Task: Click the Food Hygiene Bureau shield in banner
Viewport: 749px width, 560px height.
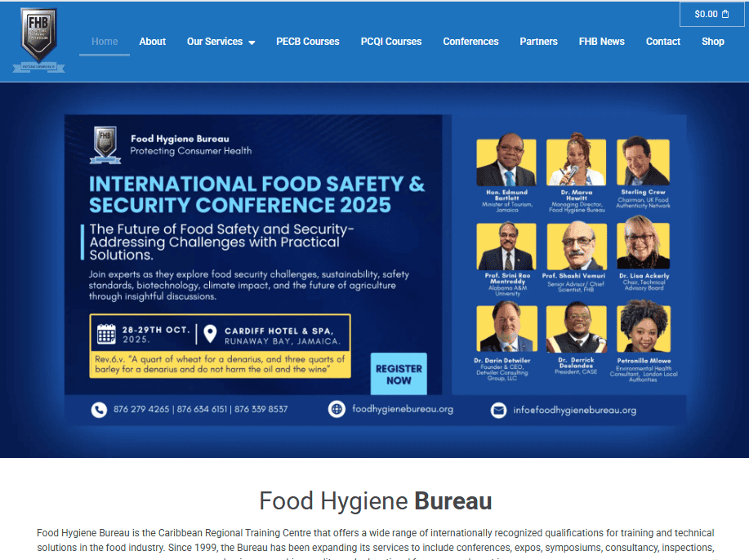Action: click(105, 145)
